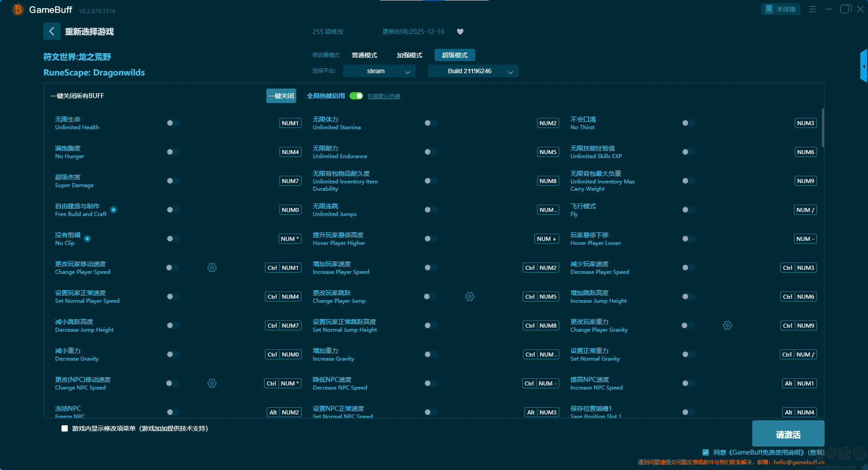Check the in-game cheat menu checkbox
868x470 pixels.
pos(65,428)
